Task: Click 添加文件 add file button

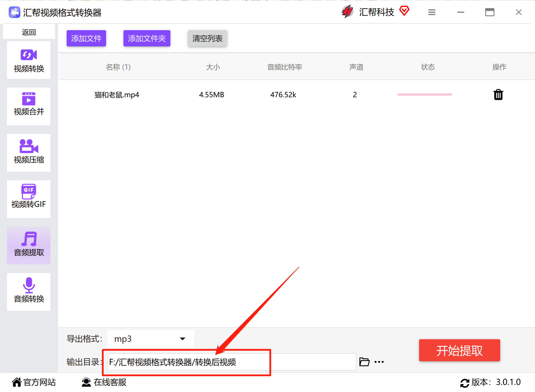Action: [86, 38]
